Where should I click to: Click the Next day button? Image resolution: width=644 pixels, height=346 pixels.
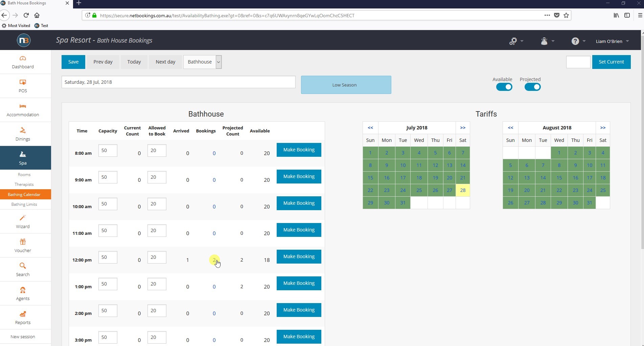[165, 62]
